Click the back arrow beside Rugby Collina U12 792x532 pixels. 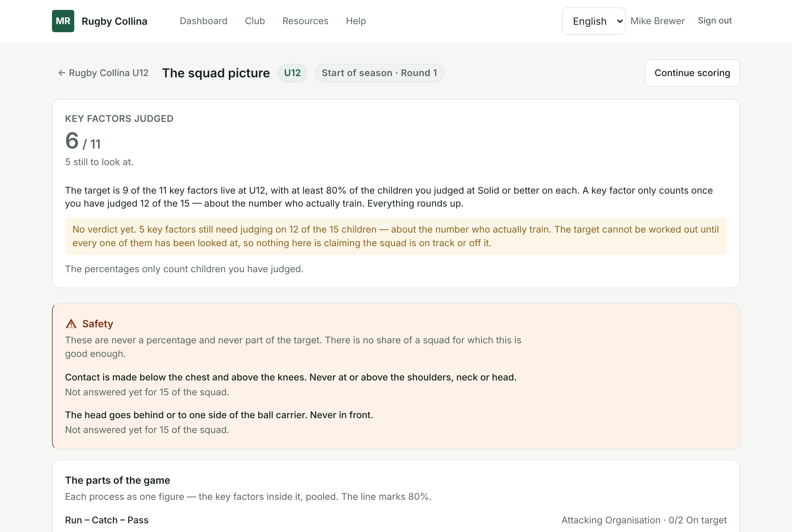tap(62, 73)
